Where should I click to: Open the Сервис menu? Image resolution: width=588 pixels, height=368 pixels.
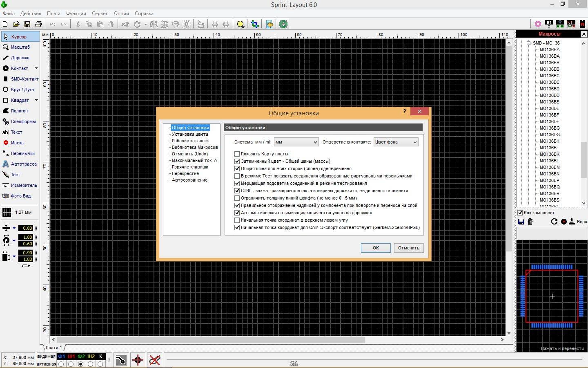pyautogui.click(x=100, y=13)
